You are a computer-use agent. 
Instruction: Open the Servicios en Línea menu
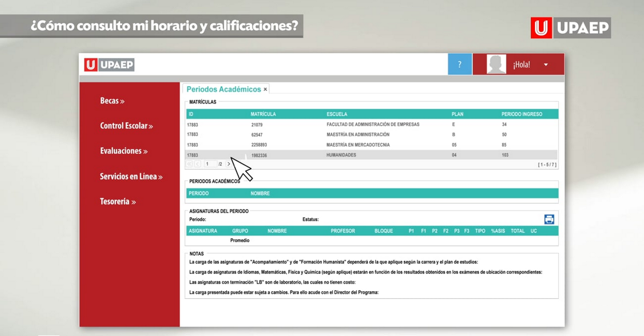(x=131, y=177)
